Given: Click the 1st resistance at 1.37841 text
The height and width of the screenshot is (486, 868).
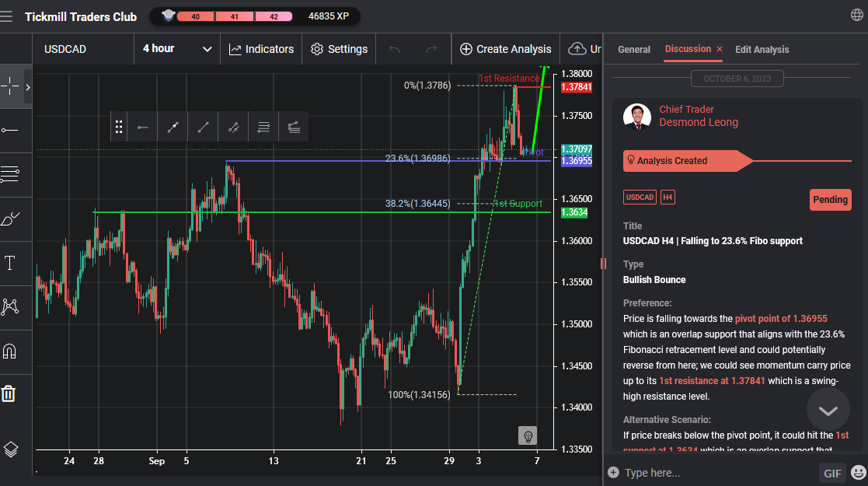Looking at the screenshot, I should click(712, 381).
